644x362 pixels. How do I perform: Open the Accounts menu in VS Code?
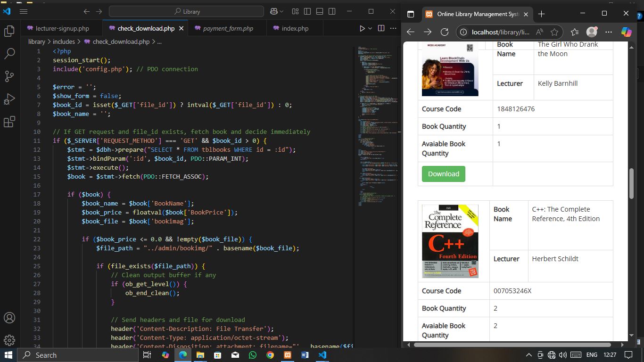pyautogui.click(x=9, y=318)
